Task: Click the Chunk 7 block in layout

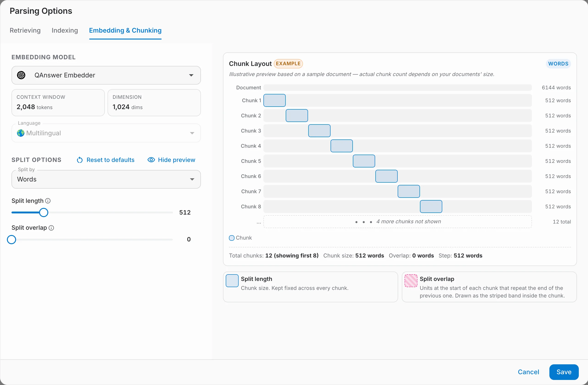Action: pyautogui.click(x=409, y=191)
